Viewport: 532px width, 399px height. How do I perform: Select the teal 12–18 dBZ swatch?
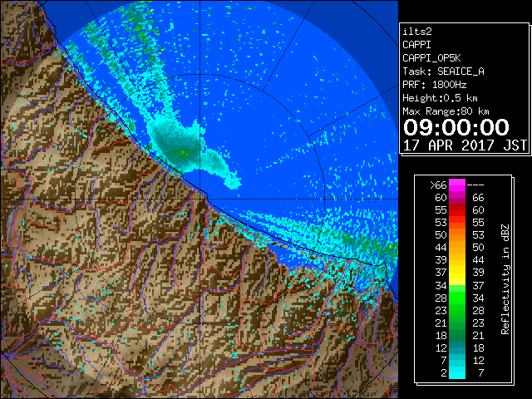coord(457,347)
